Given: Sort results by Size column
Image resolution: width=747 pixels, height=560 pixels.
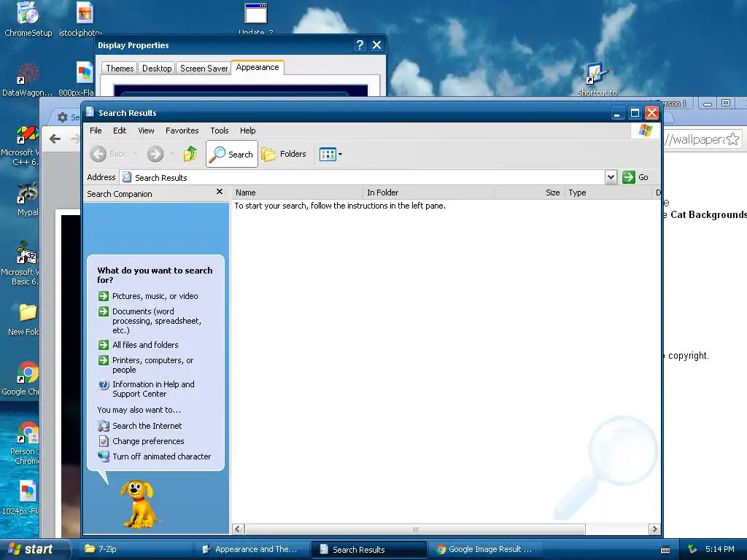Looking at the screenshot, I should [530, 192].
